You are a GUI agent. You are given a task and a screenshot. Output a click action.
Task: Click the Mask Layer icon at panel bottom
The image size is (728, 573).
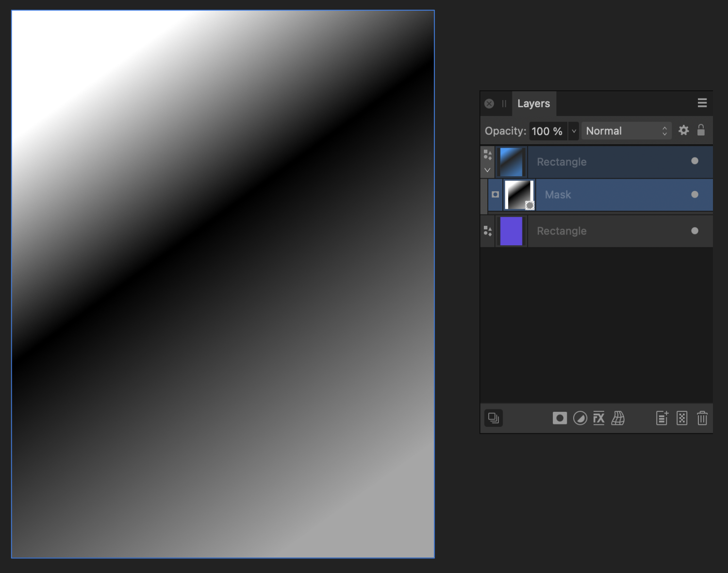coord(560,418)
